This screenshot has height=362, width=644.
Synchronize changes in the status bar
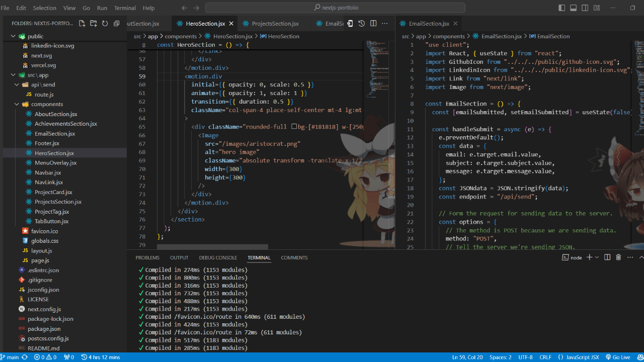point(25,357)
